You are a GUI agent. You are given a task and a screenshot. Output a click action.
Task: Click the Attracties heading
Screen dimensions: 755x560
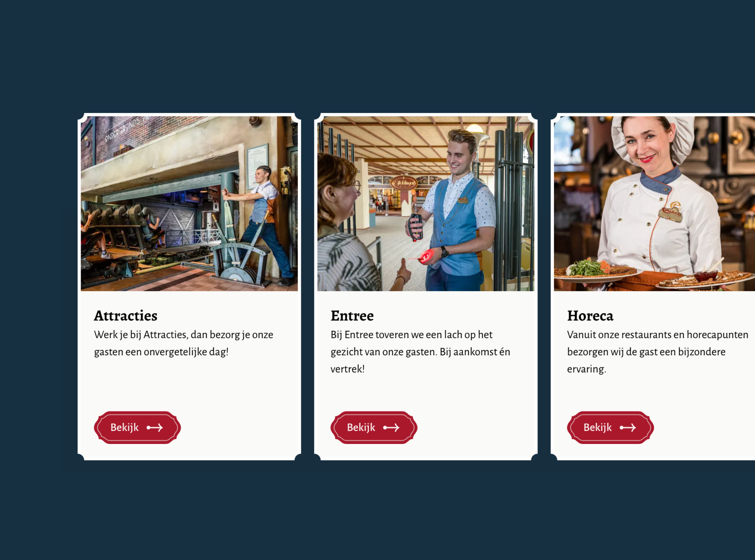coord(125,316)
